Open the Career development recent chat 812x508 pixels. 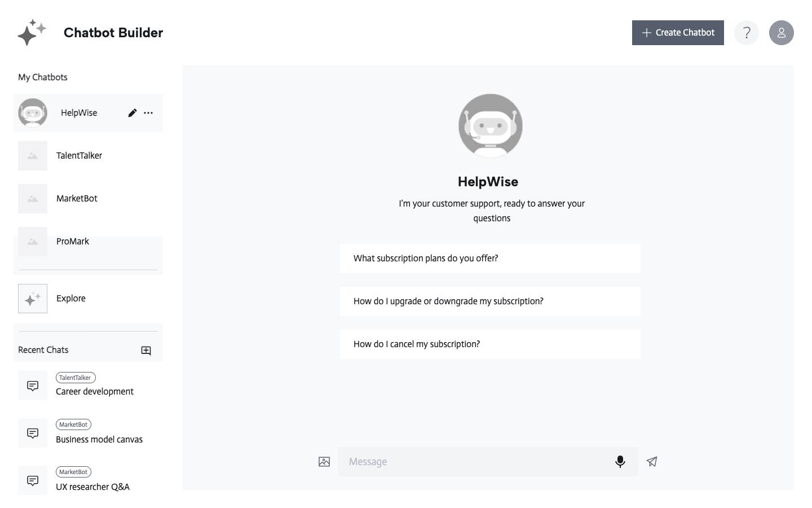(x=94, y=392)
